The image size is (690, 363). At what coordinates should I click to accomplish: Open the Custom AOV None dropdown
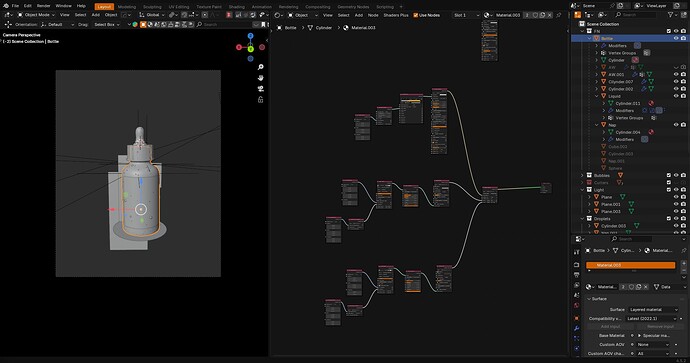pyautogui.click(x=653, y=345)
